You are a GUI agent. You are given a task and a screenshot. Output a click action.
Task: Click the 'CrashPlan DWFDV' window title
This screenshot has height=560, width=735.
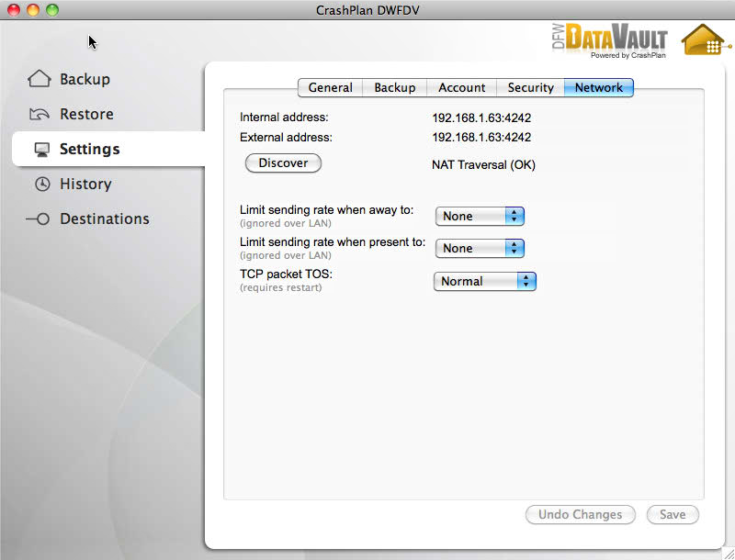(x=367, y=10)
